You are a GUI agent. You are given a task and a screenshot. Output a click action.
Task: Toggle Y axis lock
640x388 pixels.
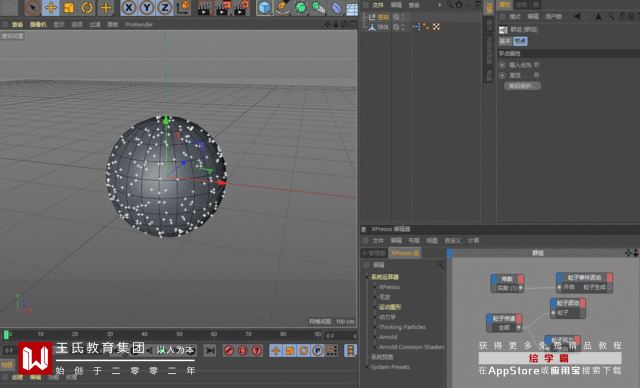click(x=147, y=7)
